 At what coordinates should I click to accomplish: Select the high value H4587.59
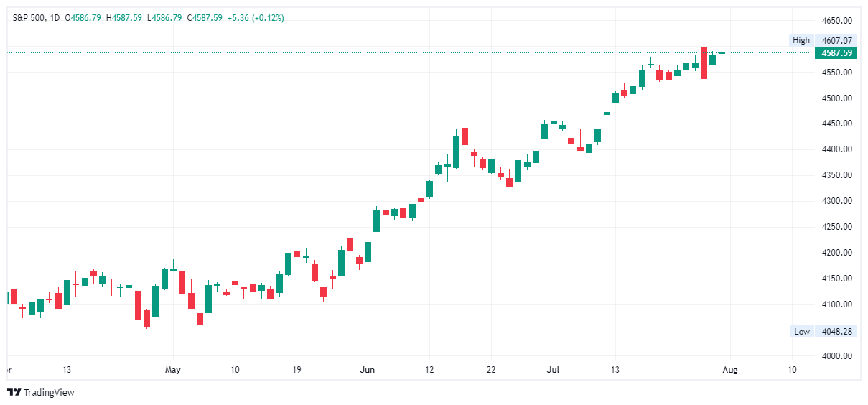click(124, 18)
